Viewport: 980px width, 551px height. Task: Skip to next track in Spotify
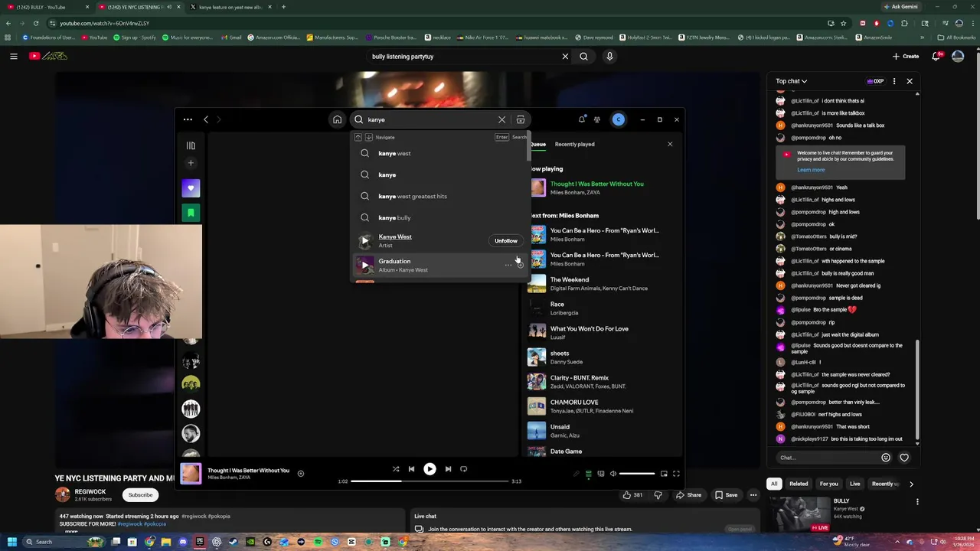tap(448, 469)
